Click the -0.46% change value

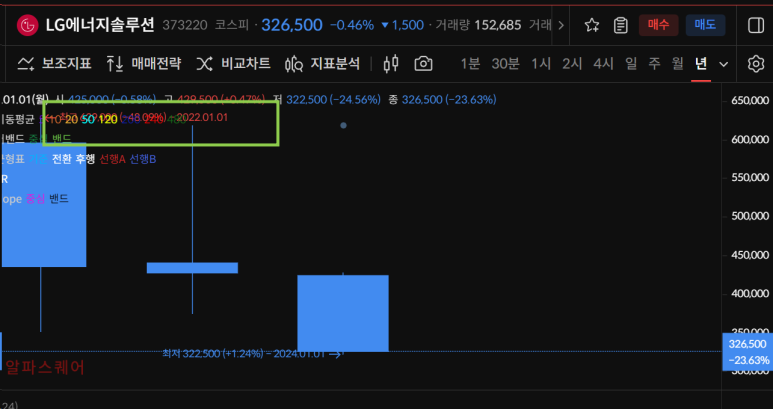[x=351, y=25]
